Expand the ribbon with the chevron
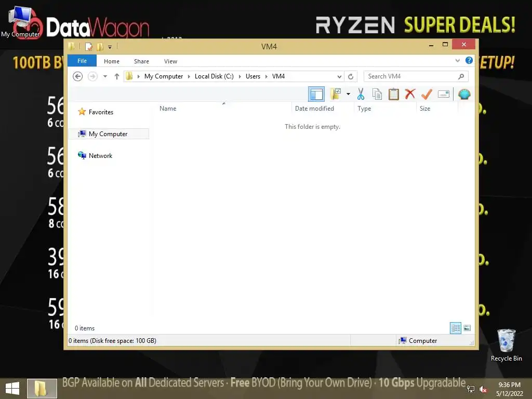Image resolution: width=532 pixels, height=399 pixels. tap(457, 61)
